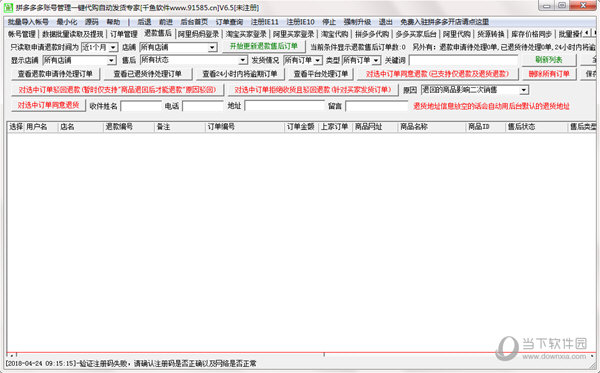Go to 后台首页 from the menu bar

coord(194,22)
